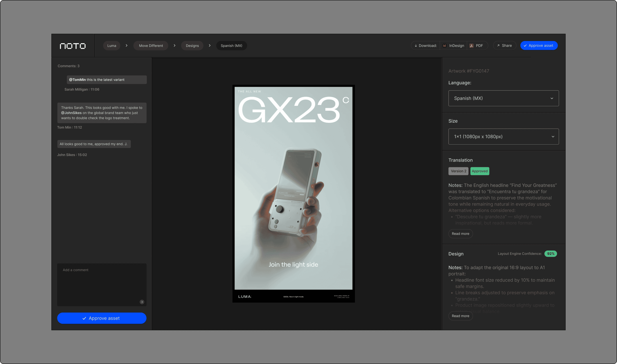
Task: Click the chevron before Spanish (MX) breadcrumb
Action: click(209, 46)
